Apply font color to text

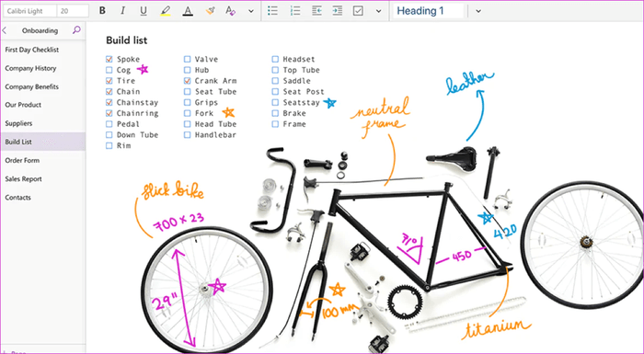click(188, 11)
